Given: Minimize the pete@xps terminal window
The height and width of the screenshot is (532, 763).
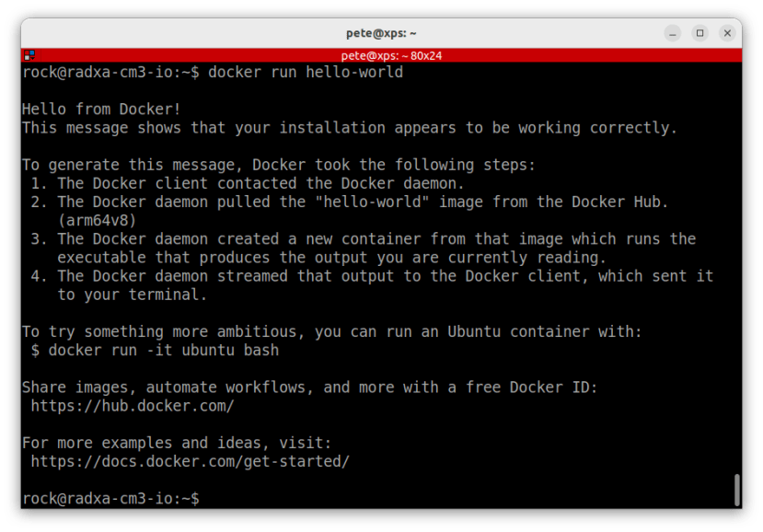Looking at the screenshot, I should point(671,33).
